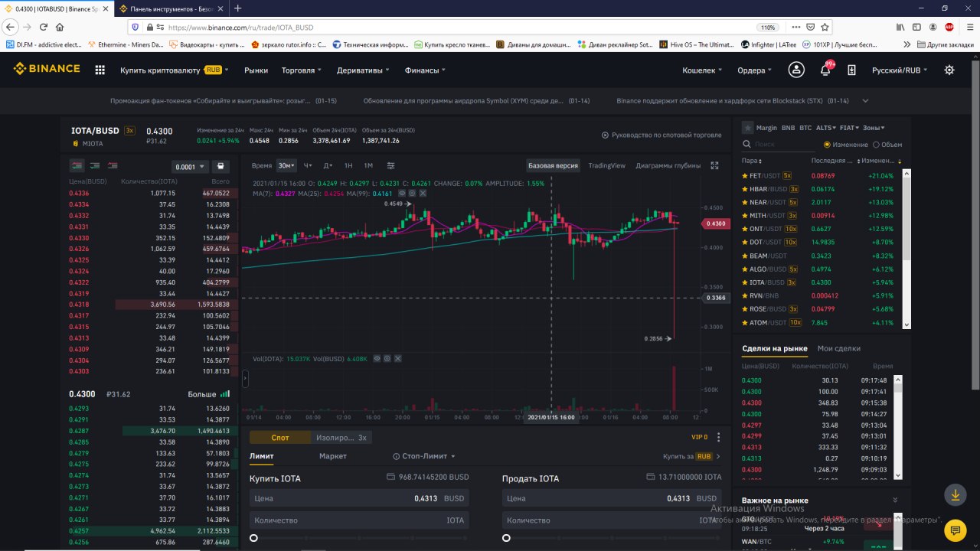Viewport: 980px width, 551px height.
Task: Open the Деривативы menu
Action: pos(362,70)
